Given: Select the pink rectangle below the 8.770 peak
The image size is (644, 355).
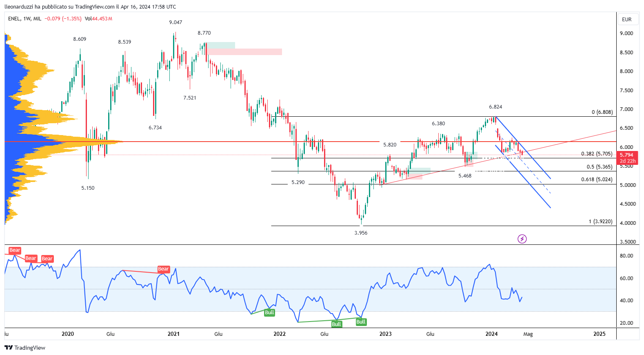Looking at the screenshot, I should 244,52.
